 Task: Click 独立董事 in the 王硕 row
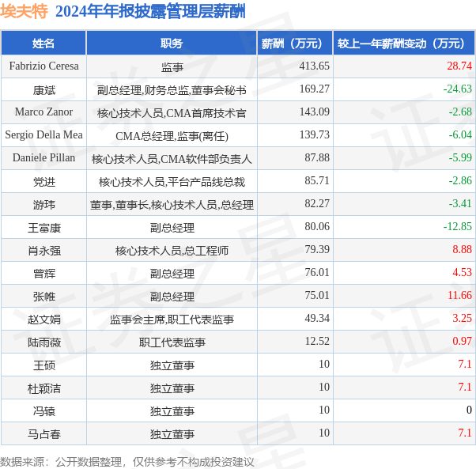(172, 365)
